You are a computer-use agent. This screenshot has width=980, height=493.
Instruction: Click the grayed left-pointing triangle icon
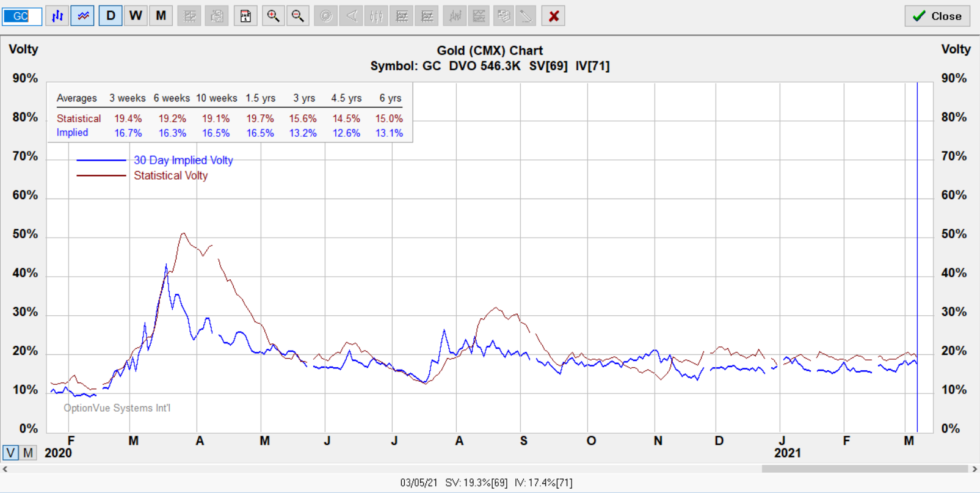pyautogui.click(x=352, y=16)
